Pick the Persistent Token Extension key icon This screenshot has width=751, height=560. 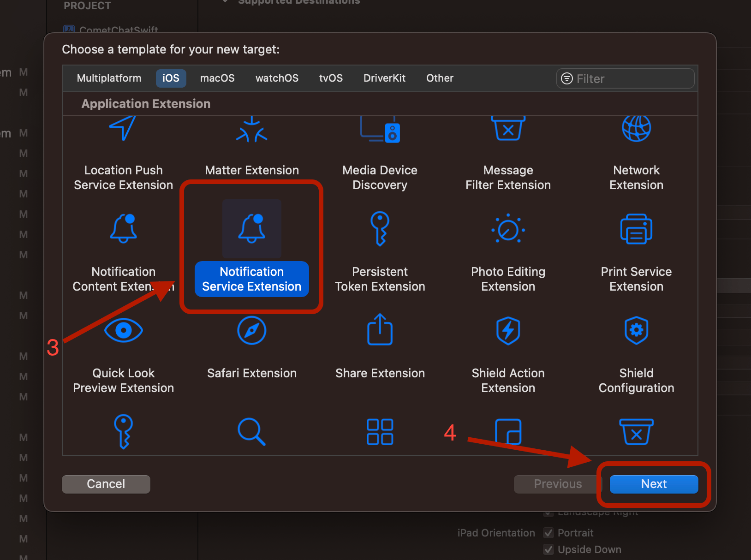pos(380,229)
